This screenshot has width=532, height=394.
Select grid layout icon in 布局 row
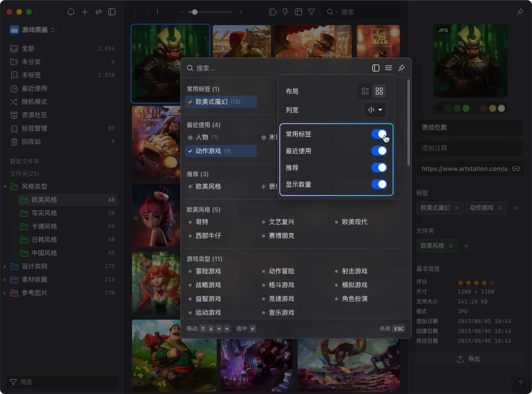coord(379,91)
